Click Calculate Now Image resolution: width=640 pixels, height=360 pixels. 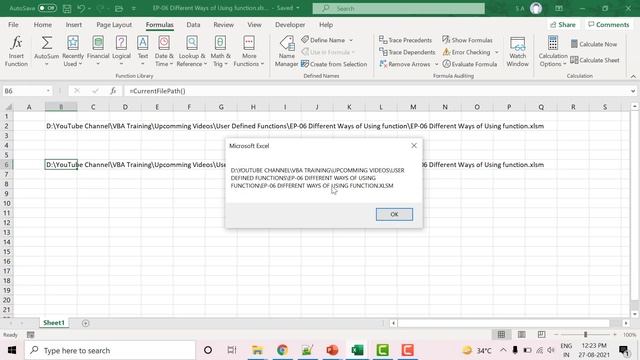[594, 44]
